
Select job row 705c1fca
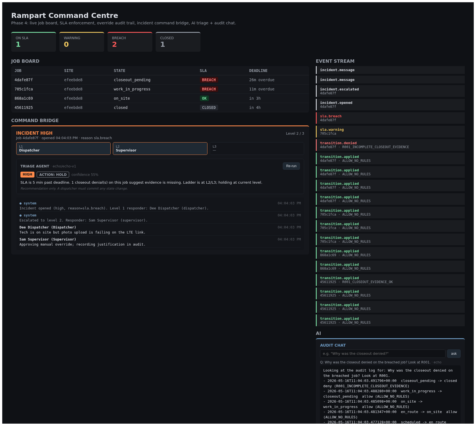click(160, 89)
